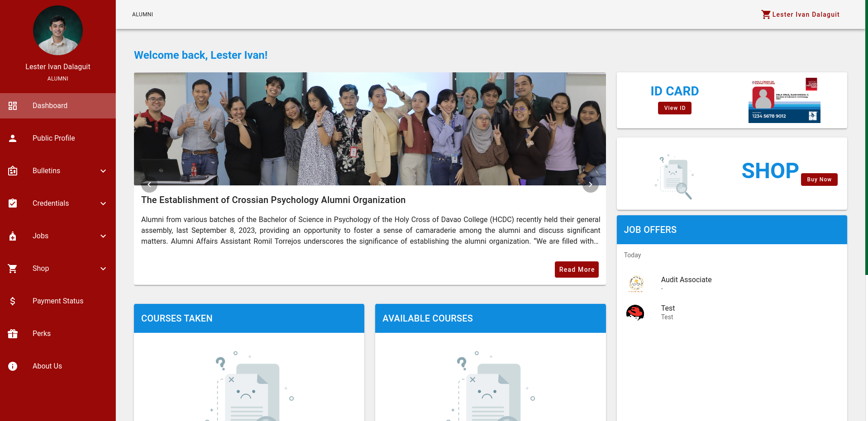This screenshot has width=868, height=421.
Task: Click the Shop cart icon in sidebar
Action: [13, 269]
